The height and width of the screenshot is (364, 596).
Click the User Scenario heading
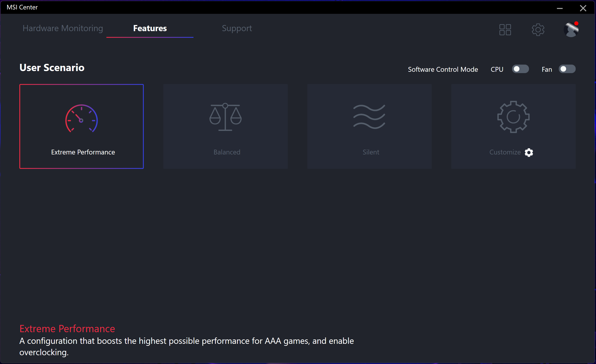(52, 68)
